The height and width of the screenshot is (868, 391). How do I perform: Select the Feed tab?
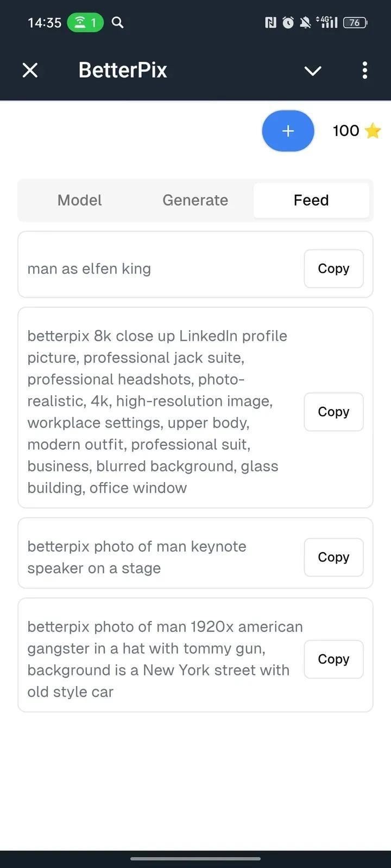tap(311, 200)
